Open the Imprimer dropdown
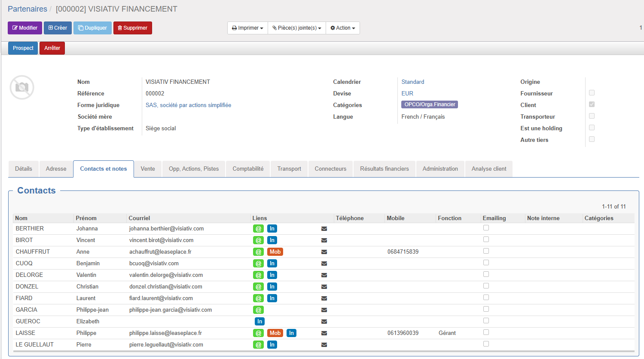The width and height of the screenshot is (644, 359). point(247,28)
